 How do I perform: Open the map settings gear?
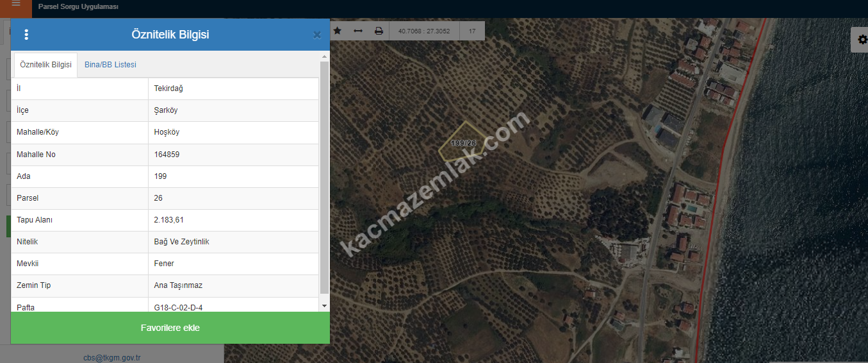[860, 40]
